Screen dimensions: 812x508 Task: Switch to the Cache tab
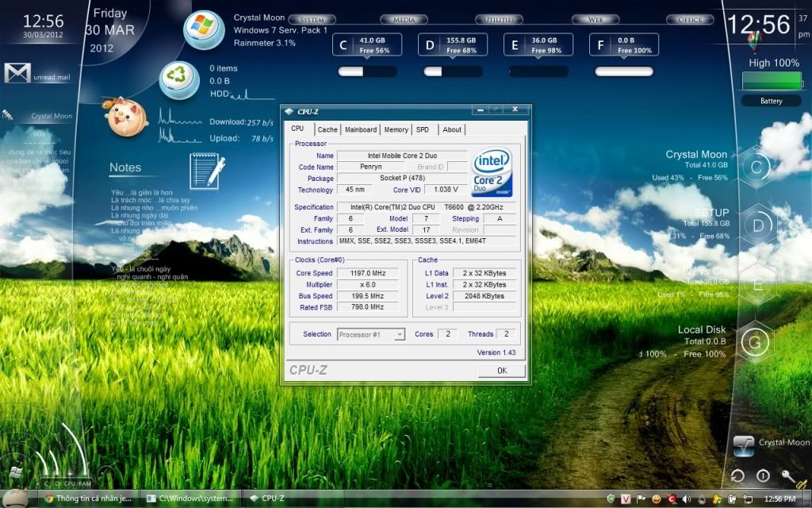(327, 129)
